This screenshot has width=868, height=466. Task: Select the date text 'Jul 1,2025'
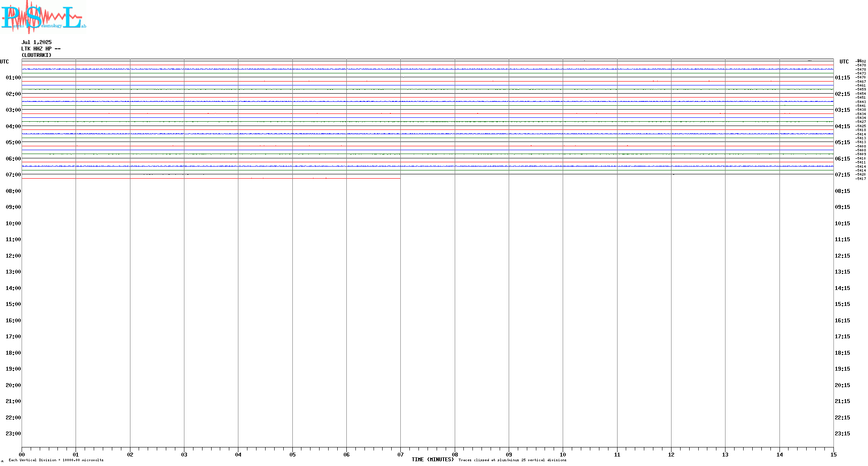click(x=37, y=42)
